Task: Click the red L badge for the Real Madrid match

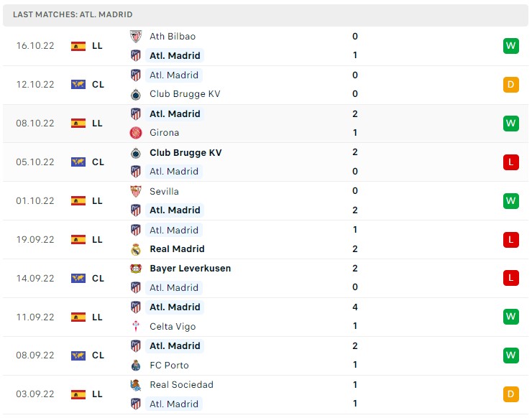Action: point(511,240)
